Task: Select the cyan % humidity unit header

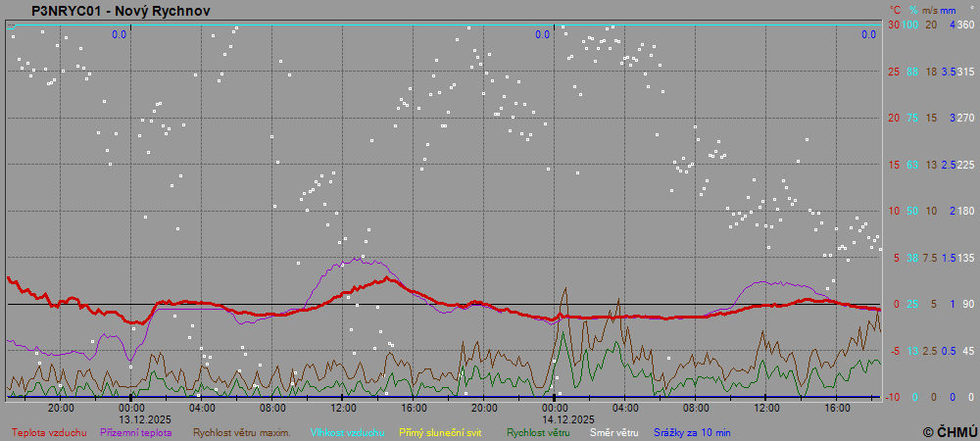Action: [x=912, y=10]
